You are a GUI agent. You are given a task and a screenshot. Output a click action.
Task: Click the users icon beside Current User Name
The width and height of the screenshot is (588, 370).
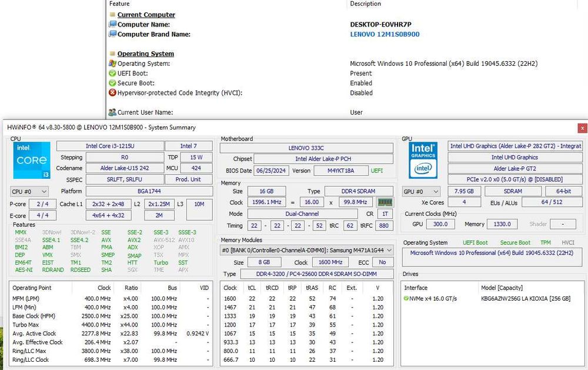coord(112,112)
